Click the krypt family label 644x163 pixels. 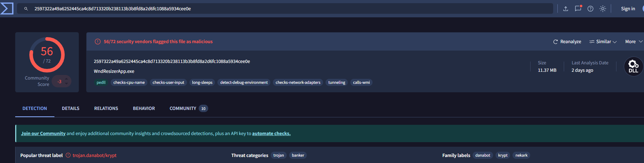coord(503,155)
